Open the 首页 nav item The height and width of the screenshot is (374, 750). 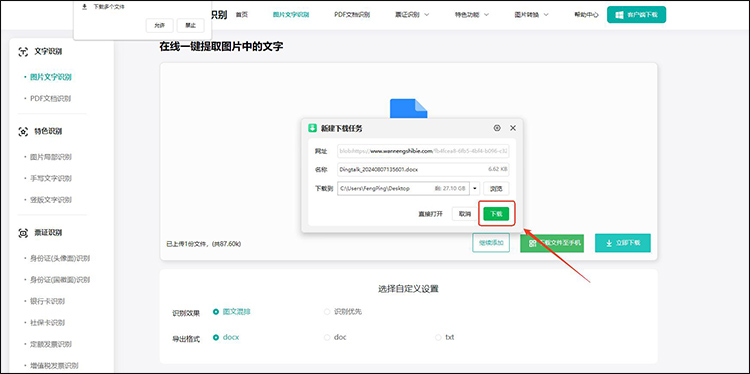point(242,14)
